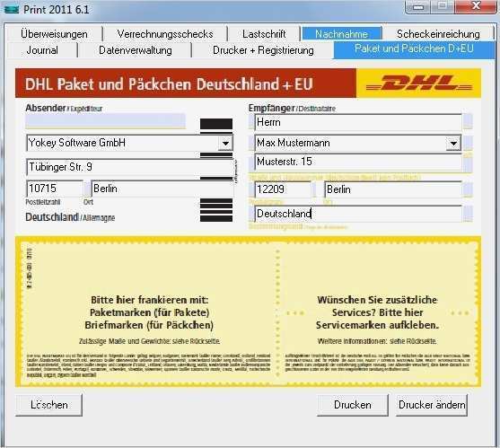Viewport: 500px width, 448px height.
Task: Click the Drucker ändern button
Action: tap(432, 405)
